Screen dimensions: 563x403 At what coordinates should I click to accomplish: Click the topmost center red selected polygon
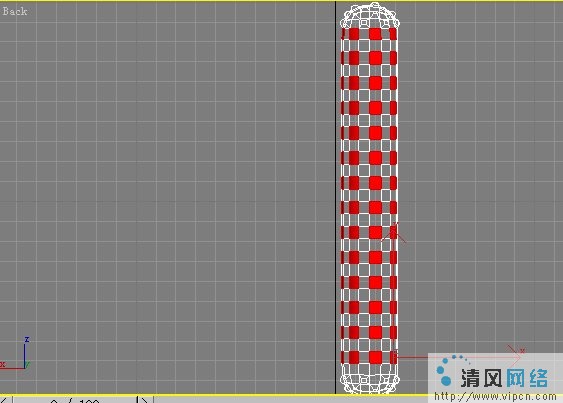pos(375,34)
